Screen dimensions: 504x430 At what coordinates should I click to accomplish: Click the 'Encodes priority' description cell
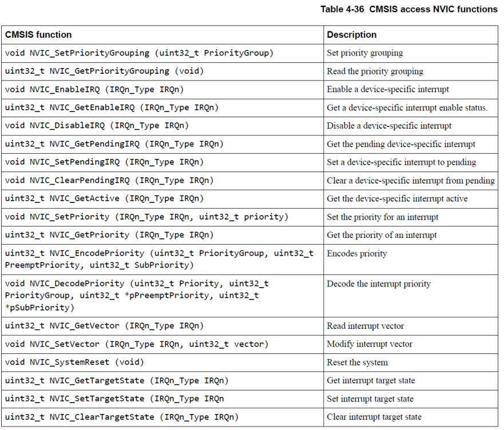coord(357,253)
